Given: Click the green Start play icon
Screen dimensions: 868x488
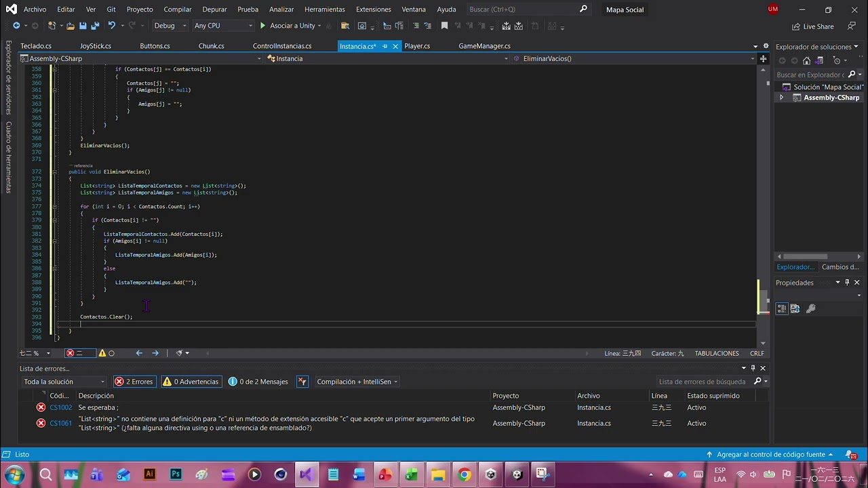Looking at the screenshot, I should click(263, 26).
